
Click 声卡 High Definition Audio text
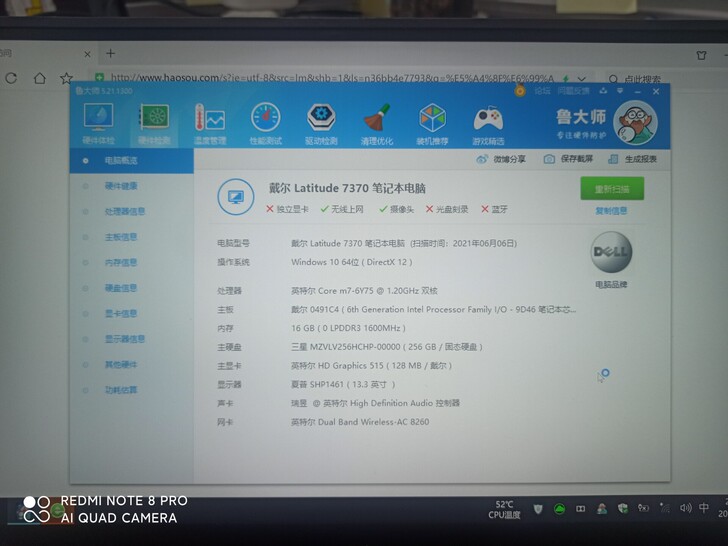[x=375, y=403]
